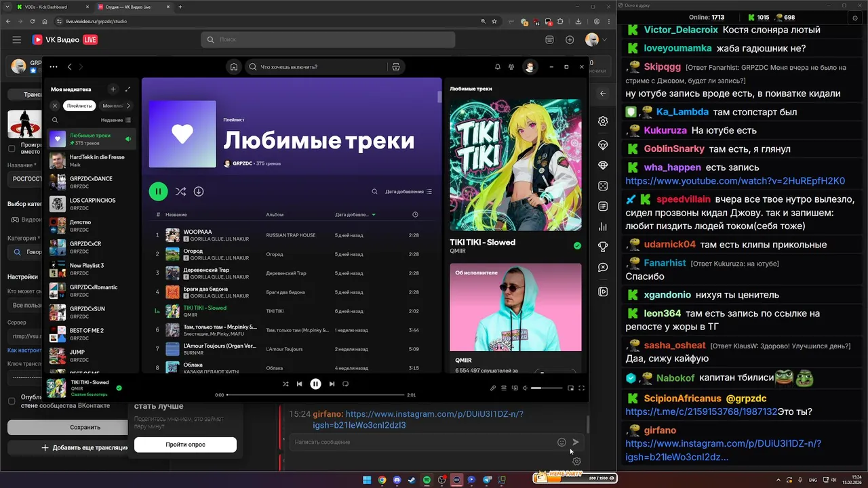Open Steam from the taskbar
The image size is (868, 488).
[x=412, y=480]
